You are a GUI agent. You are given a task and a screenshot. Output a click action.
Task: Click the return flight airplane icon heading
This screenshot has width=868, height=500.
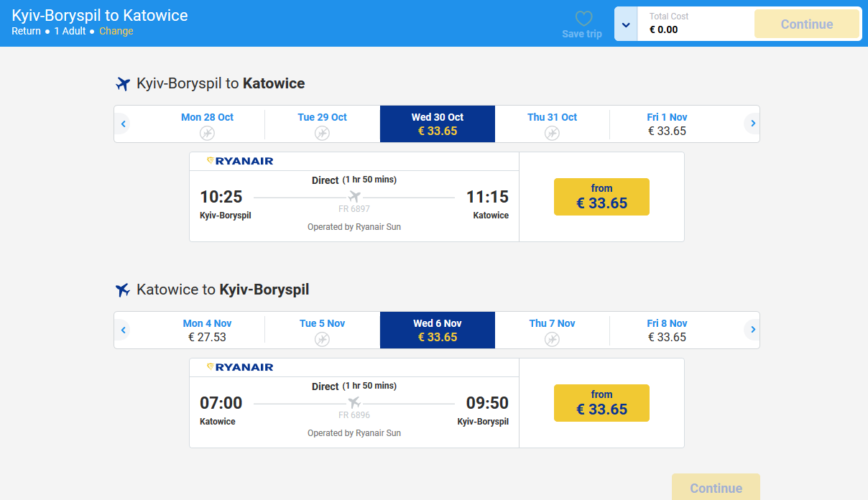tap(123, 290)
